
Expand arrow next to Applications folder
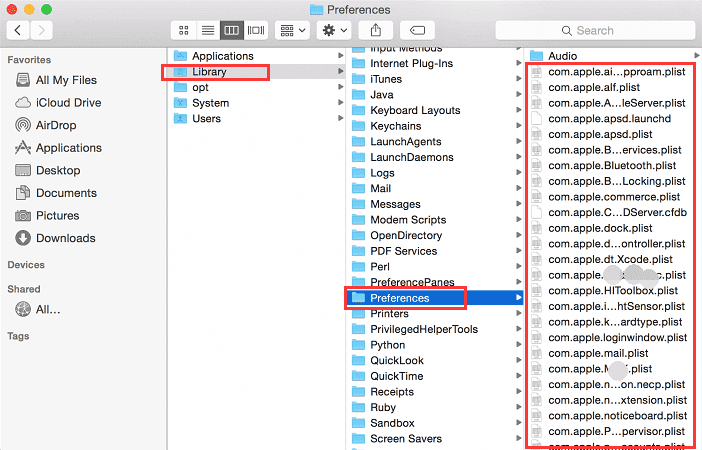pos(341,56)
